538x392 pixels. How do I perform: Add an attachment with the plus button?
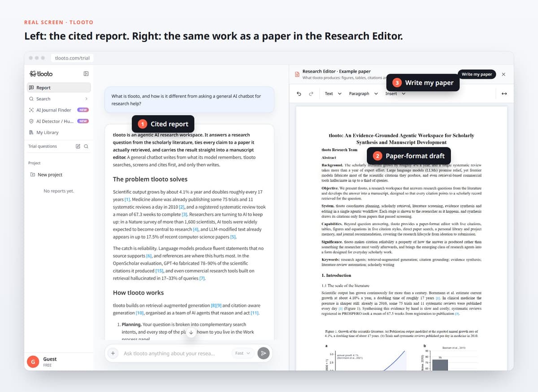click(x=113, y=353)
